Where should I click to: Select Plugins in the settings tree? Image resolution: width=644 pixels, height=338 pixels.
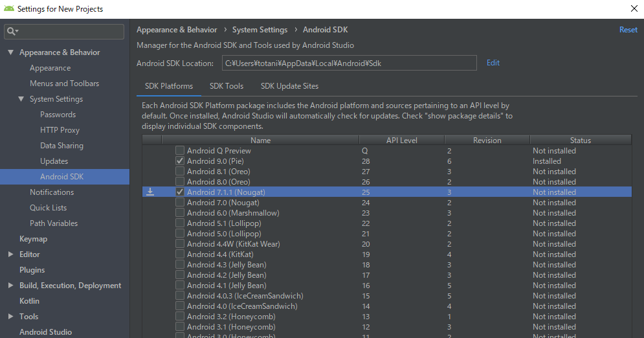32,270
